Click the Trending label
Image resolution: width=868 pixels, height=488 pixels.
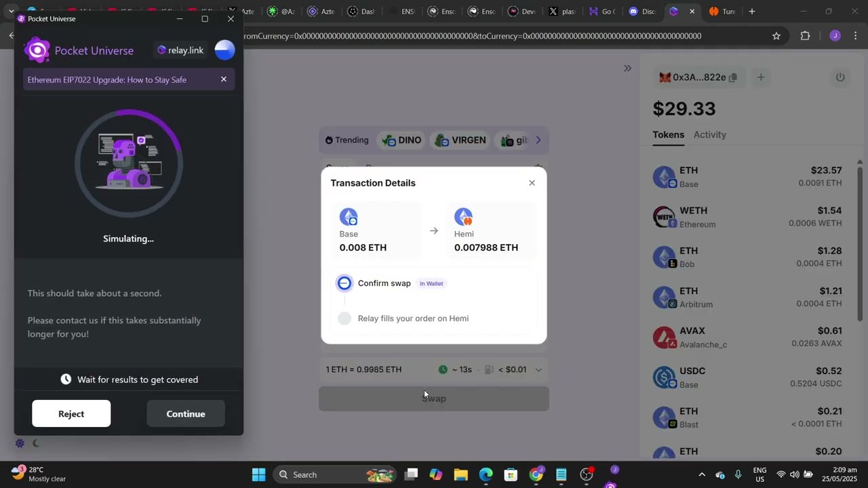point(347,140)
